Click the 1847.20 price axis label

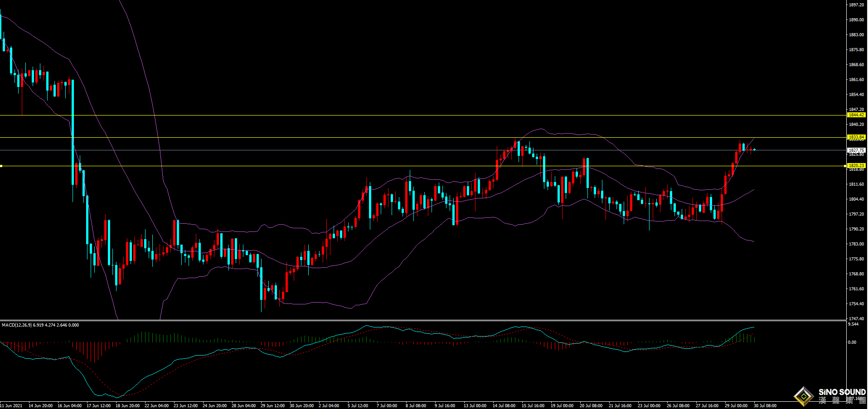pyautogui.click(x=856, y=110)
